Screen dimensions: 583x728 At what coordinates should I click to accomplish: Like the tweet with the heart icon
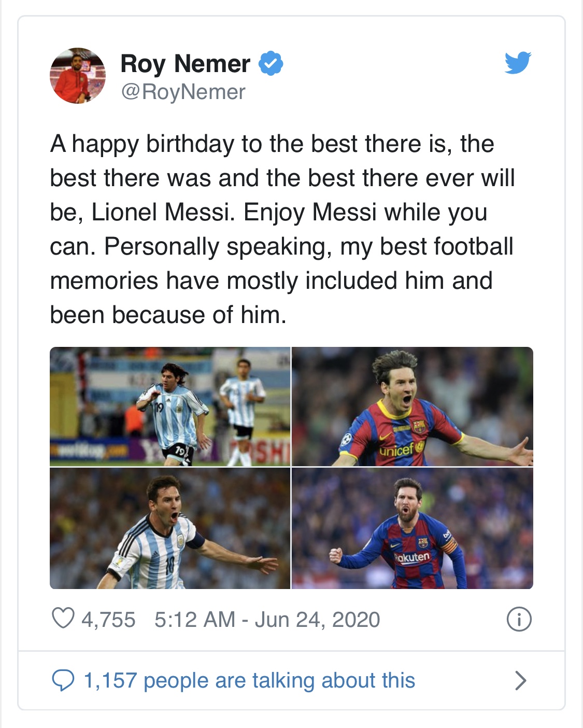click(x=63, y=619)
